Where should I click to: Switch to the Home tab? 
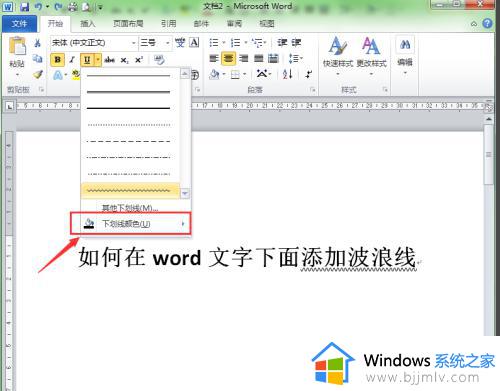tap(55, 24)
